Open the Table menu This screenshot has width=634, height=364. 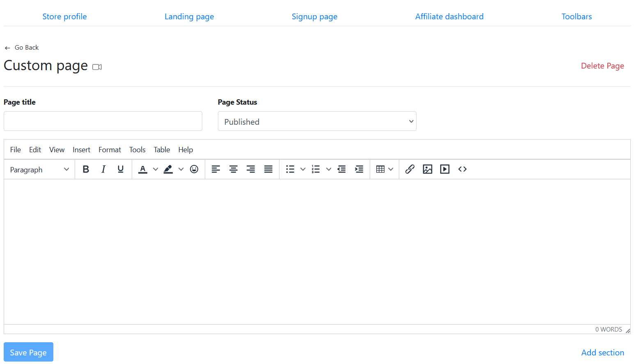[162, 150]
